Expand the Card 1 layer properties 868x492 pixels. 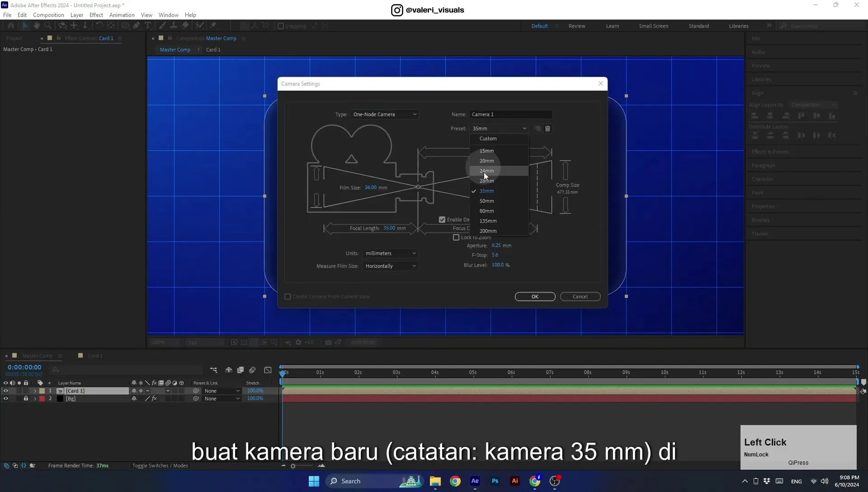point(35,391)
